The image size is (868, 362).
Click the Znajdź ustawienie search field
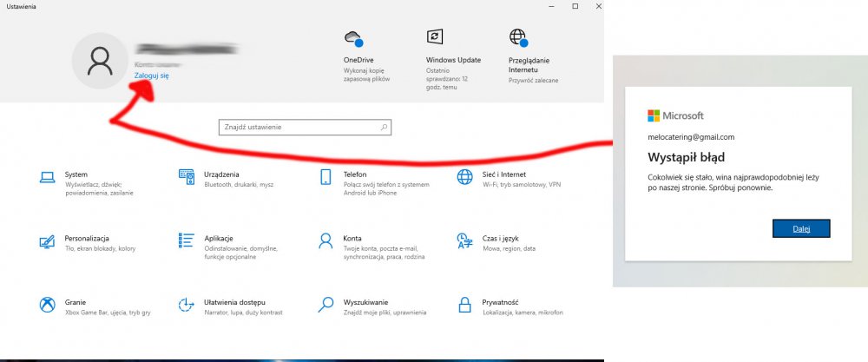(298, 128)
